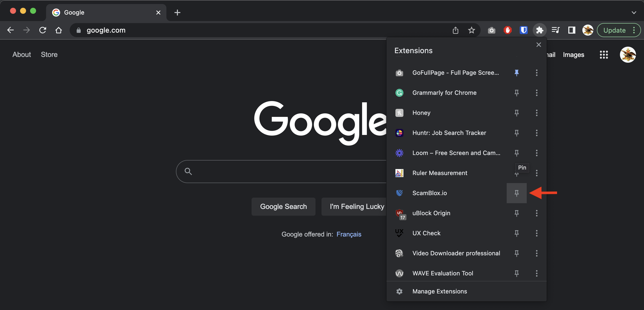Image resolution: width=644 pixels, height=310 pixels.
Task: Click the Grammarly extension icon
Action: pos(399,93)
